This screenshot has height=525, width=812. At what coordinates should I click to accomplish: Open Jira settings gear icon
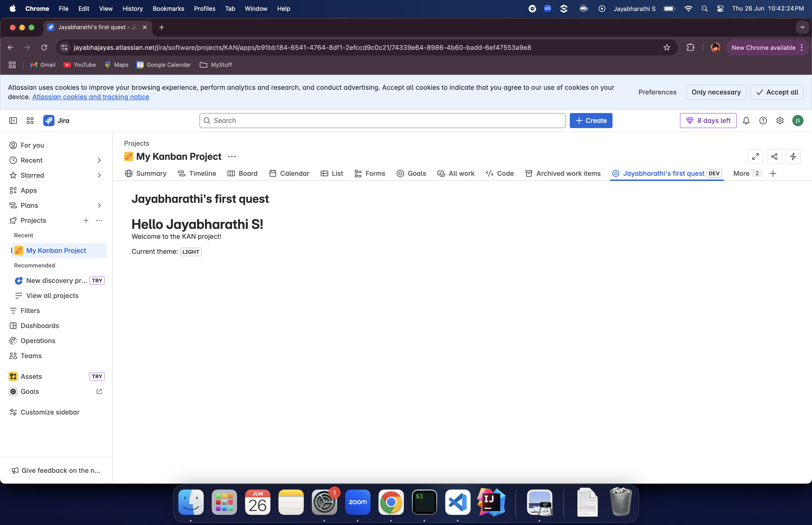pyautogui.click(x=780, y=121)
